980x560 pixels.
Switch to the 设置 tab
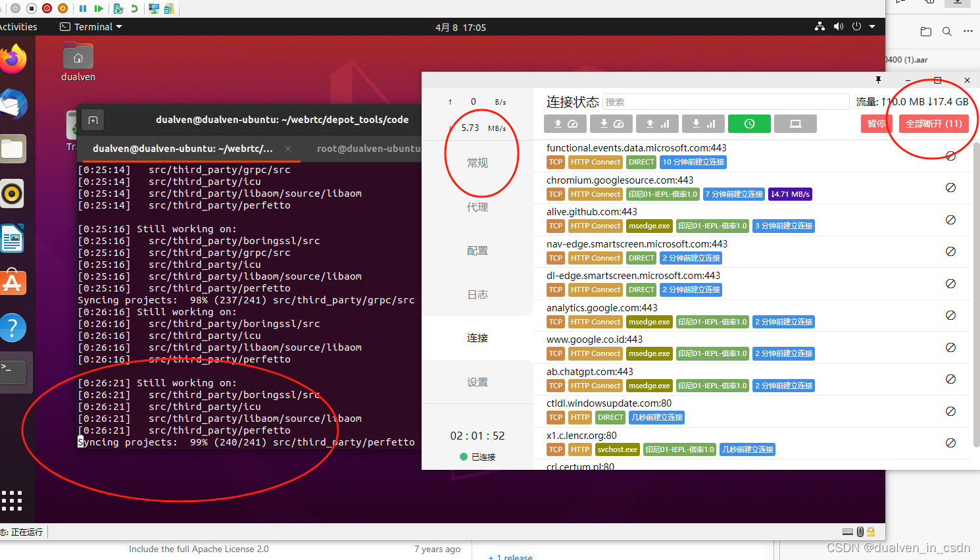[x=478, y=382]
